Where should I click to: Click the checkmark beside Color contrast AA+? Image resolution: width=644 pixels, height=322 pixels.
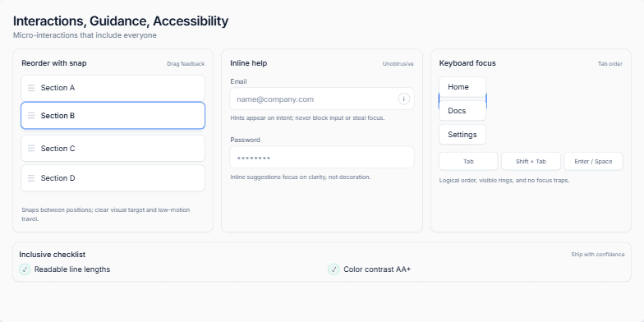pos(333,269)
